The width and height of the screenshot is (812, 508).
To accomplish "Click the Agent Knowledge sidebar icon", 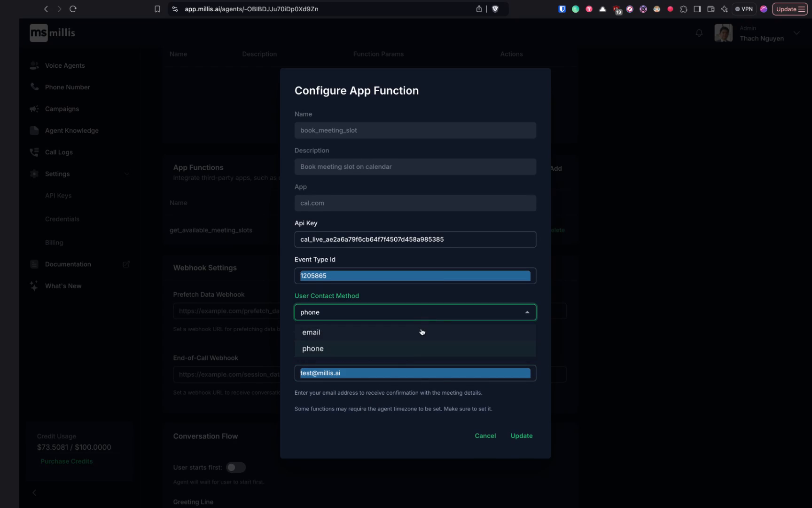I will point(34,130).
